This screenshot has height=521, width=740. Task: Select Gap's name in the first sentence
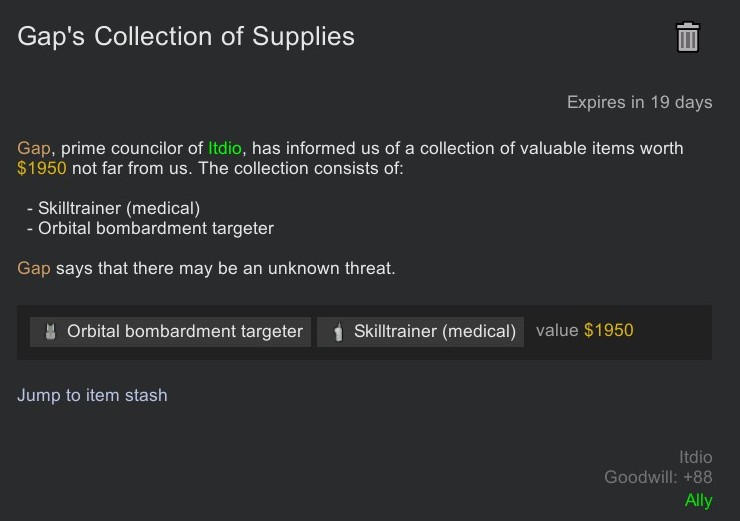(x=34, y=148)
